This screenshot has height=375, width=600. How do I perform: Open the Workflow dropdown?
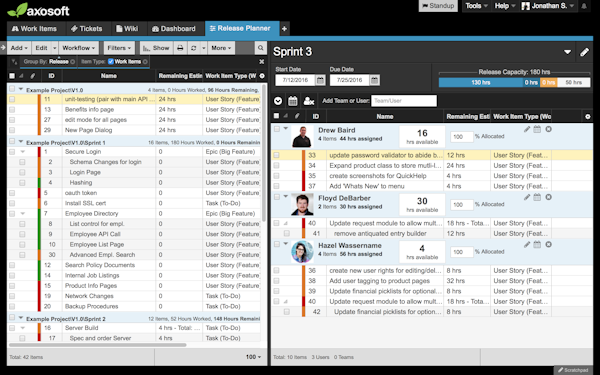coord(78,48)
